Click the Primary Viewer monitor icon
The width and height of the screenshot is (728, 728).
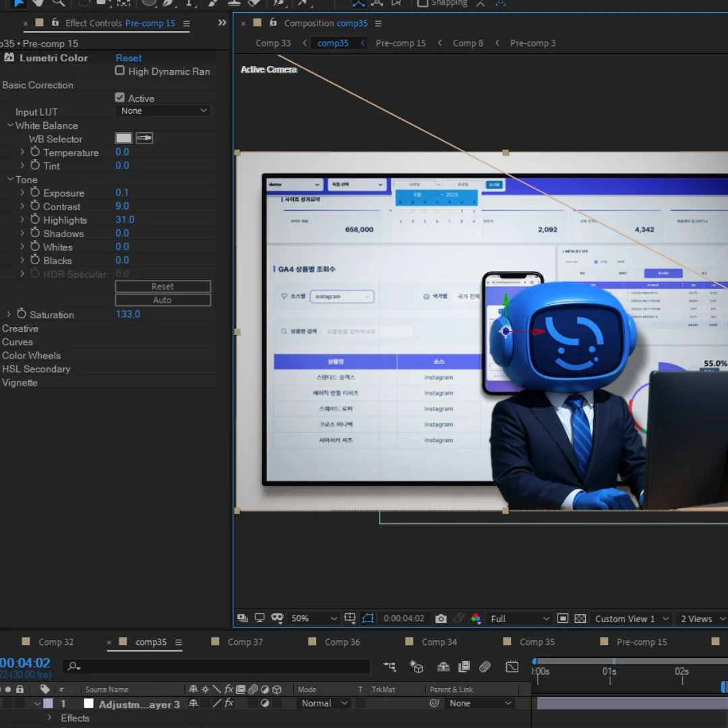pos(260,618)
